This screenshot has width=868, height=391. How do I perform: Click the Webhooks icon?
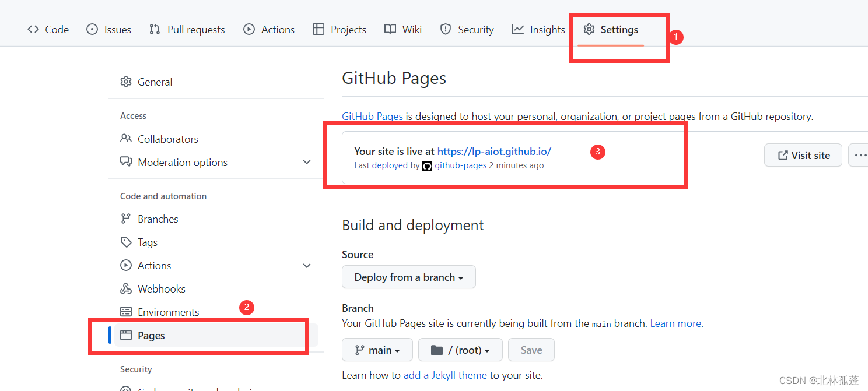(126, 288)
